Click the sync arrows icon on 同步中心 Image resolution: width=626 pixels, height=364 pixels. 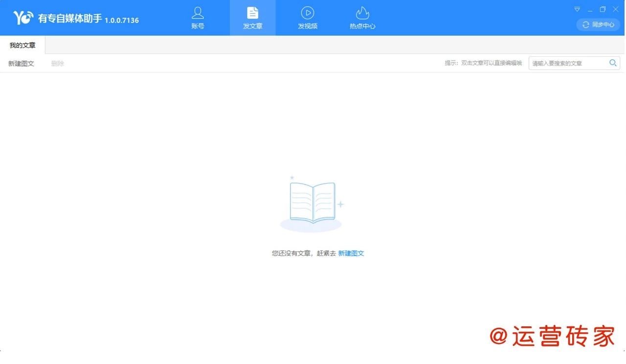[x=586, y=24]
